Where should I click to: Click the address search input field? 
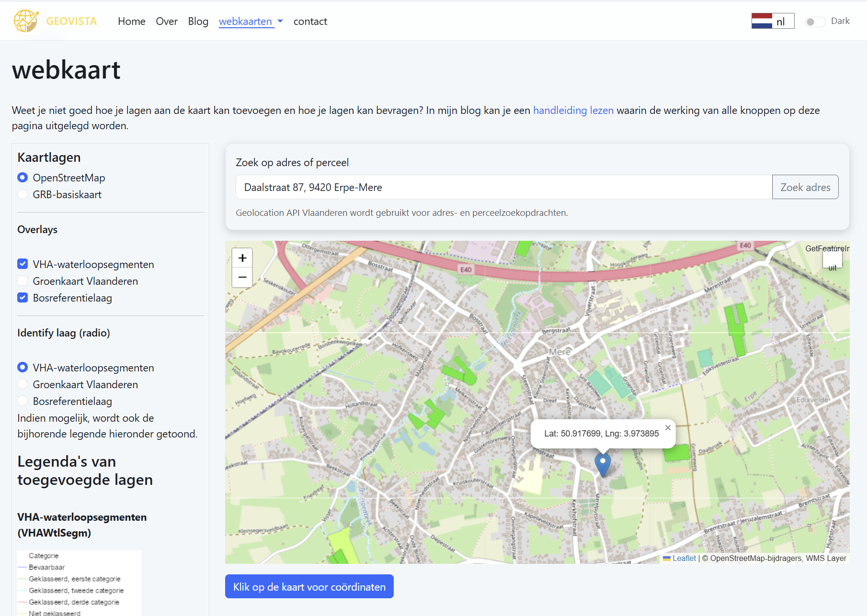pyautogui.click(x=503, y=187)
